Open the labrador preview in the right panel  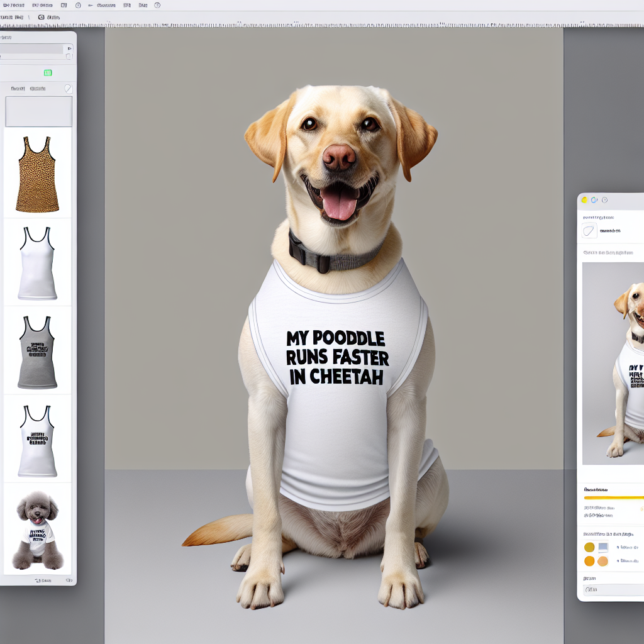point(613,363)
